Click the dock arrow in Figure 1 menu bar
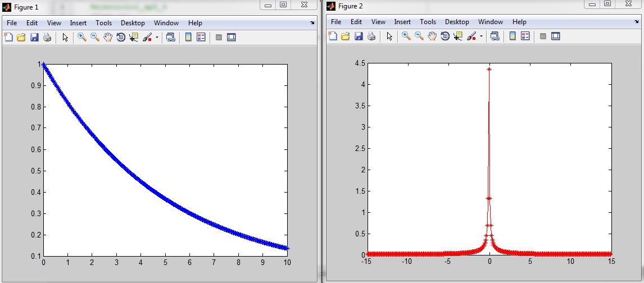The width and height of the screenshot is (644, 283). pos(312,23)
